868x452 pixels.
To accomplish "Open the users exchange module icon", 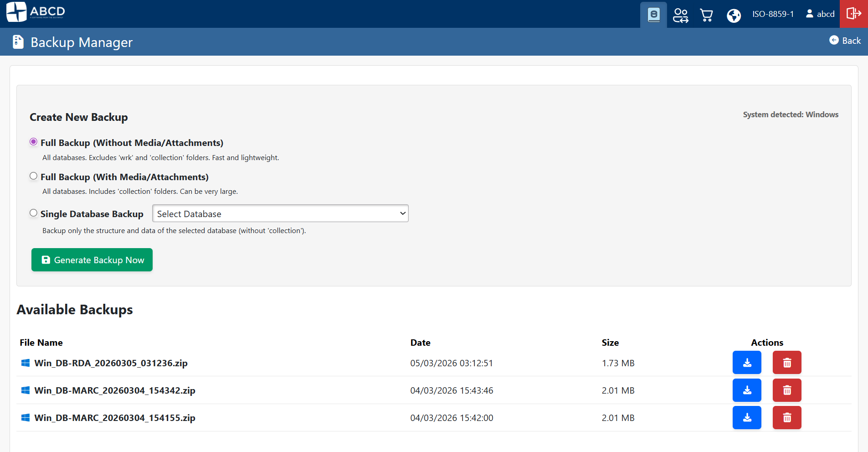I will tap(680, 14).
